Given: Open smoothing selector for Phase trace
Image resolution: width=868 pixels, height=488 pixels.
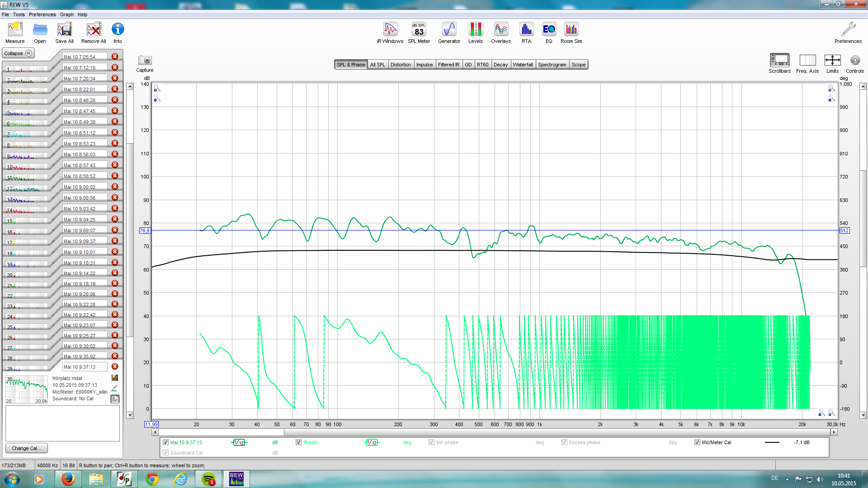Looking at the screenshot, I should (372, 442).
